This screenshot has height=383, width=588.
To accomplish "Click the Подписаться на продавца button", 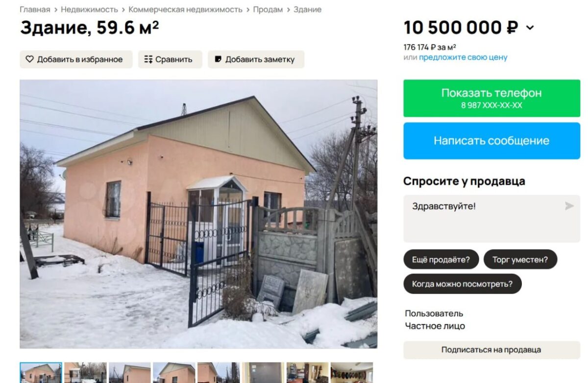I will click(491, 350).
